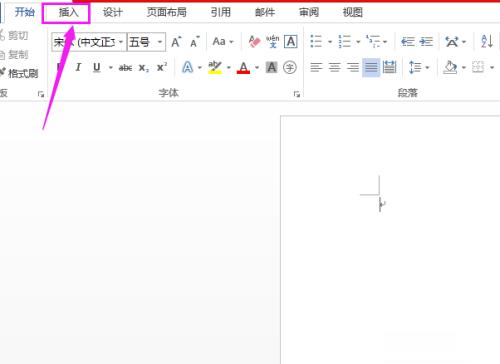Apply red font color
500x364 pixels.
(243, 68)
